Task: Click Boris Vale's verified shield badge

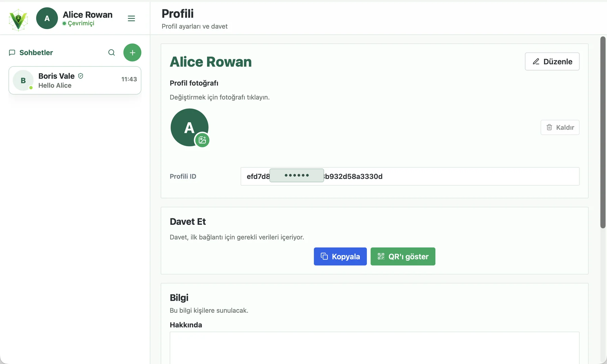Action: coord(81,76)
